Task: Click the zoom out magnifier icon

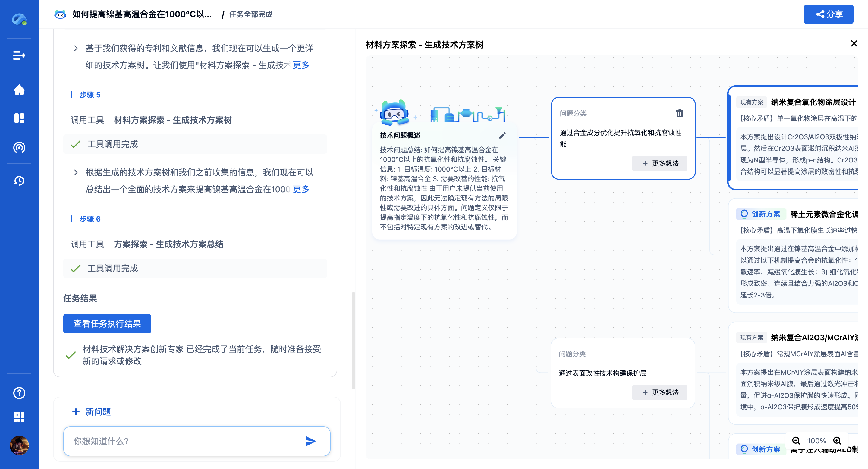Action: point(796,441)
